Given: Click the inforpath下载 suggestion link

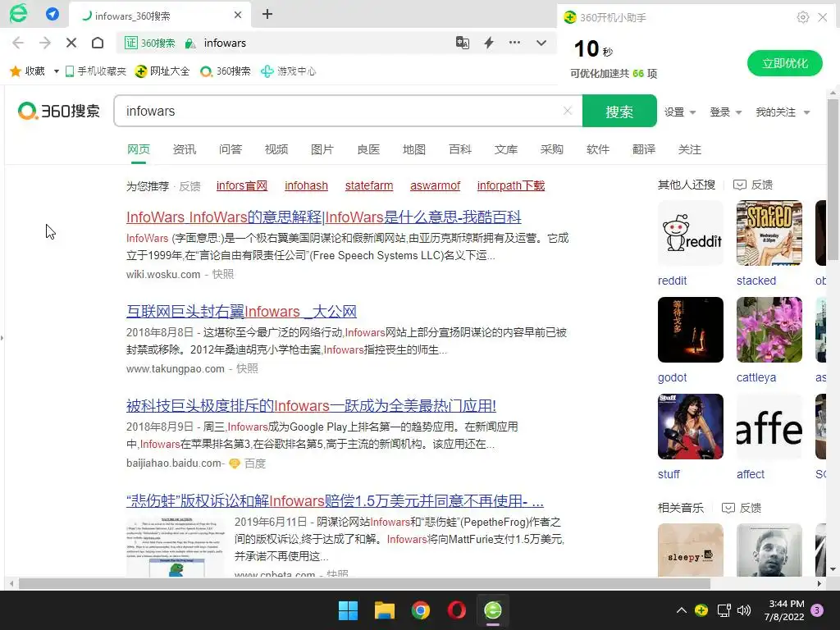Looking at the screenshot, I should [x=511, y=185].
